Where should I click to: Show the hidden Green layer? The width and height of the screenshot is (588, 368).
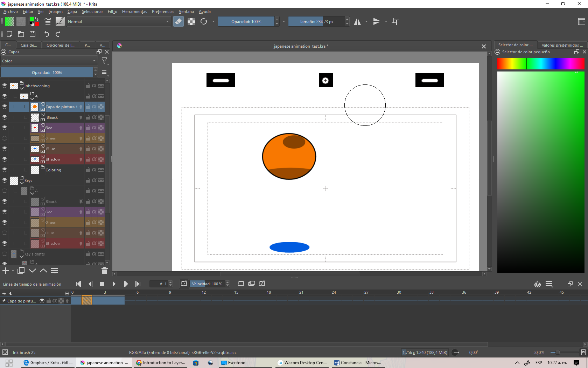click(x=5, y=138)
